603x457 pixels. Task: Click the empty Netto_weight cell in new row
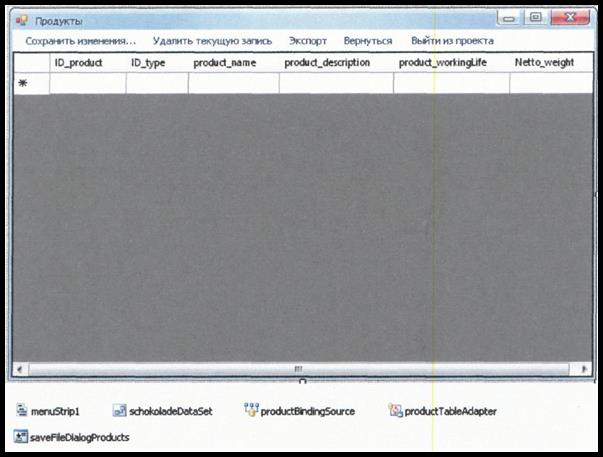551,83
